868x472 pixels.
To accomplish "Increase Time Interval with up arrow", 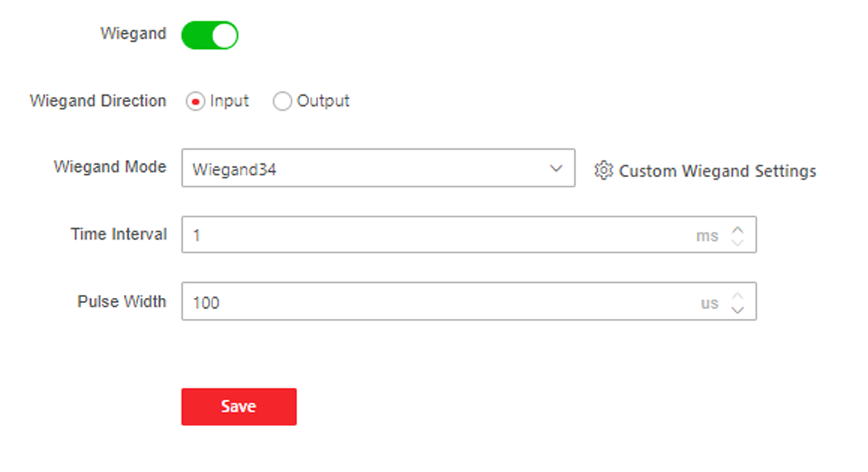I will point(737,230).
